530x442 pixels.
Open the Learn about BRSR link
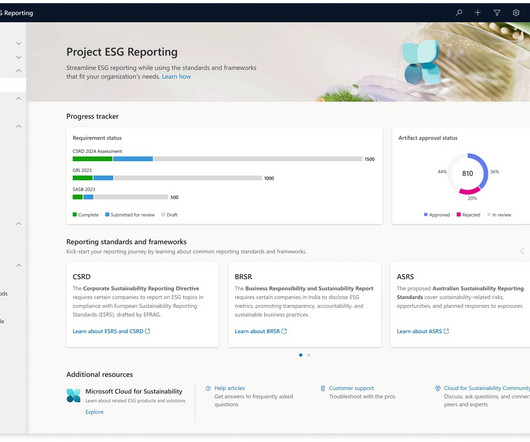257,331
